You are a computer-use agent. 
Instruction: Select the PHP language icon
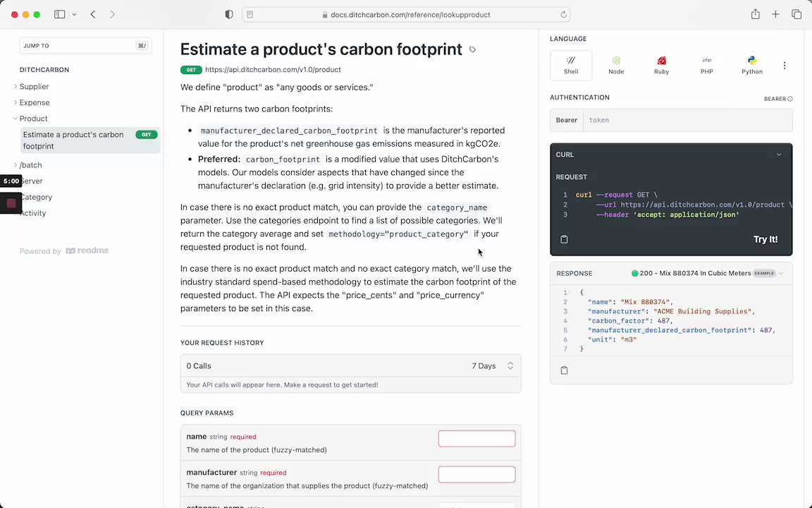point(706,66)
